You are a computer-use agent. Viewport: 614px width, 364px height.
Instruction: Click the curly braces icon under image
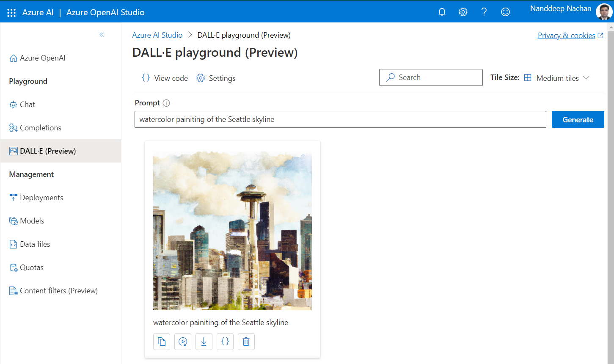click(x=225, y=342)
